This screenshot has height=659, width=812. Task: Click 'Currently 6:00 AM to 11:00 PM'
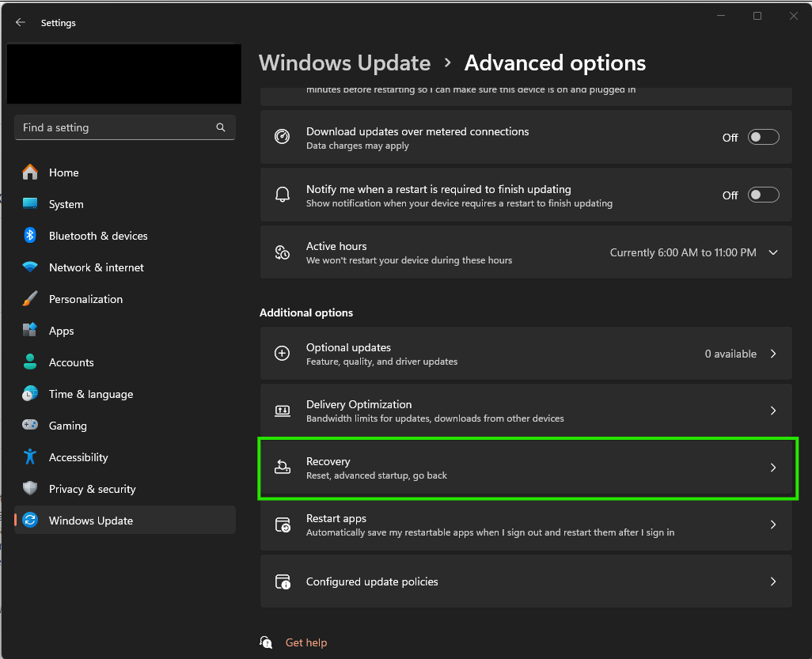point(682,252)
